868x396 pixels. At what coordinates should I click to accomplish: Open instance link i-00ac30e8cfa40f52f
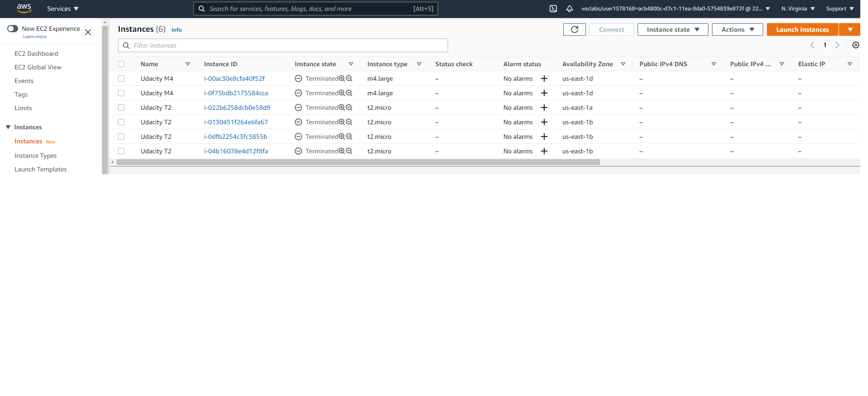(234, 78)
